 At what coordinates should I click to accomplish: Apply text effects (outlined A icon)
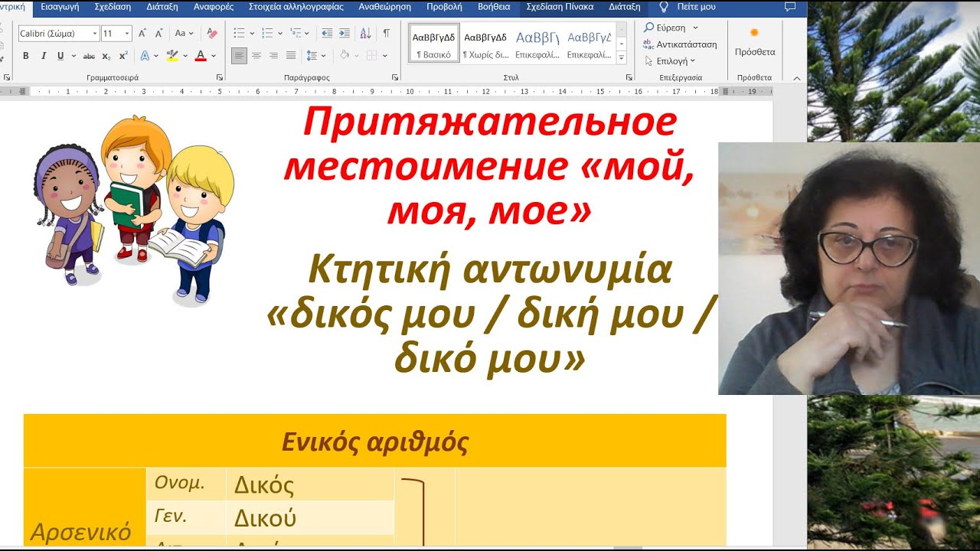click(x=145, y=56)
